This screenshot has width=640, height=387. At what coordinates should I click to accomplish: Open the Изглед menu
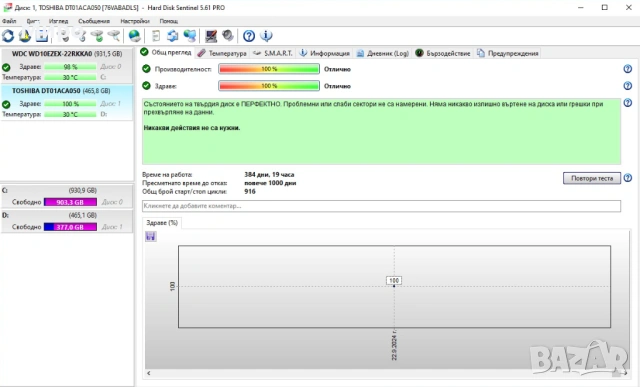pyautogui.click(x=58, y=21)
